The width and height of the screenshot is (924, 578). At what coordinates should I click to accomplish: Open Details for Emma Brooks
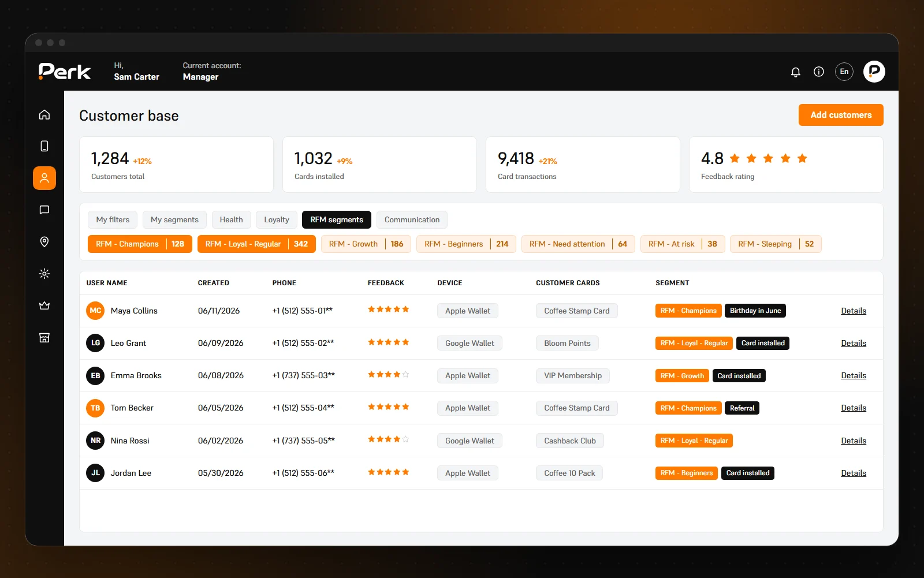tap(854, 375)
